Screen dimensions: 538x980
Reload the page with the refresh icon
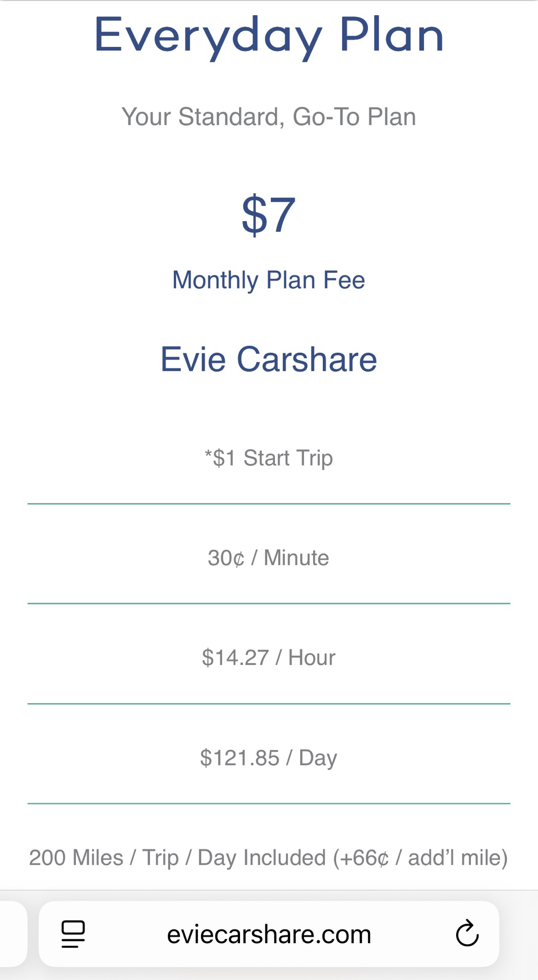pos(467,933)
